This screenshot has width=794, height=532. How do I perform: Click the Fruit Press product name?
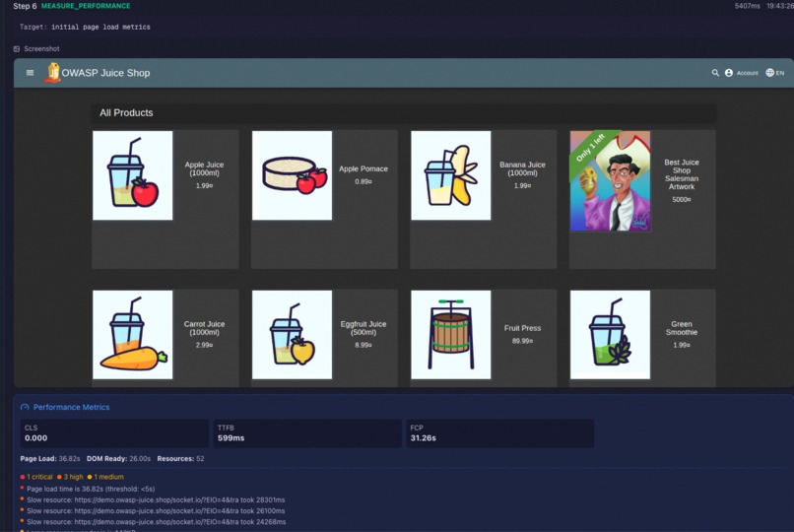click(522, 328)
